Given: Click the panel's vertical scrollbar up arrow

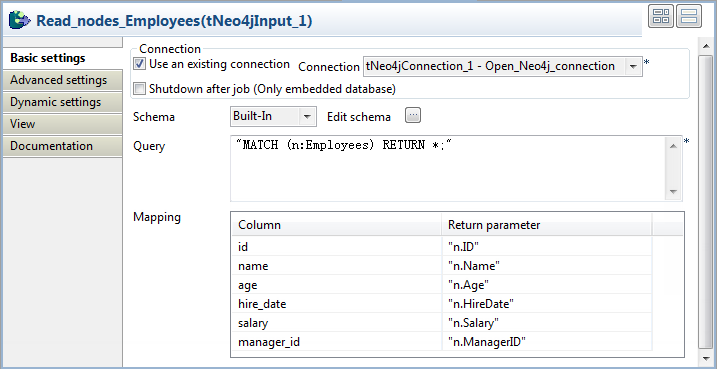Looking at the screenshot, I should pyautogui.click(x=705, y=46).
